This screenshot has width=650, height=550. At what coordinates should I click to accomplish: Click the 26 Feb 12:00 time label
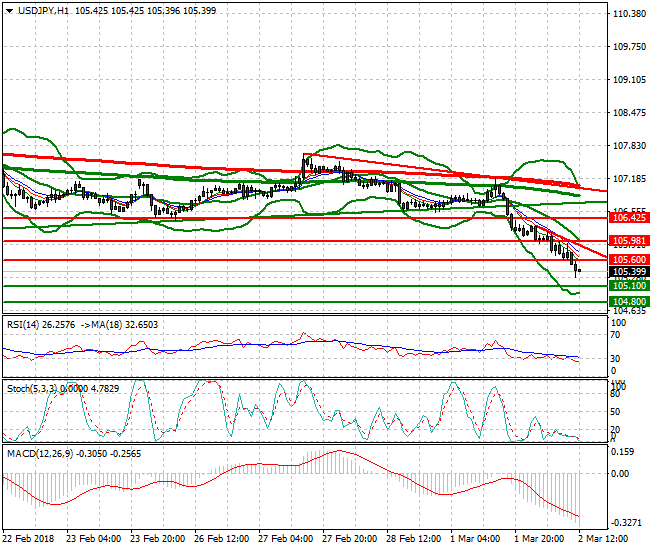tap(222, 538)
